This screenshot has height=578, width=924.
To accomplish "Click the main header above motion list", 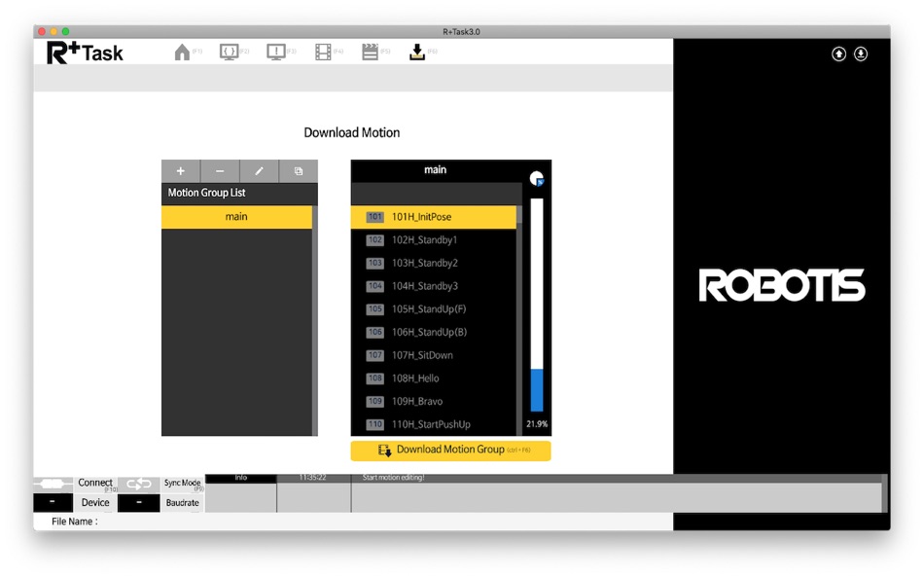I will pyautogui.click(x=436, y=170).
